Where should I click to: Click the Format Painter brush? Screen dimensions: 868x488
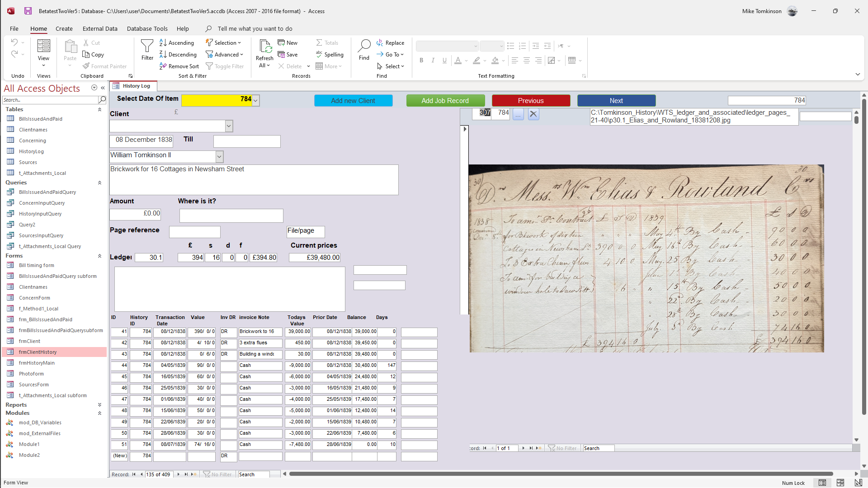coord(86,66)
